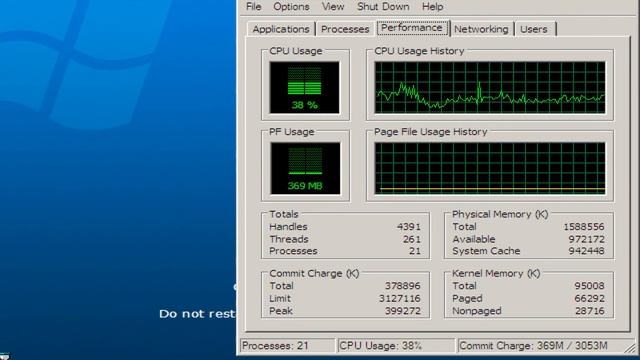The width and height of the screenshot is (640, 360).
Task: Click the Handles label in Totals
Action: pyautogui.click(x=288, y=227)
